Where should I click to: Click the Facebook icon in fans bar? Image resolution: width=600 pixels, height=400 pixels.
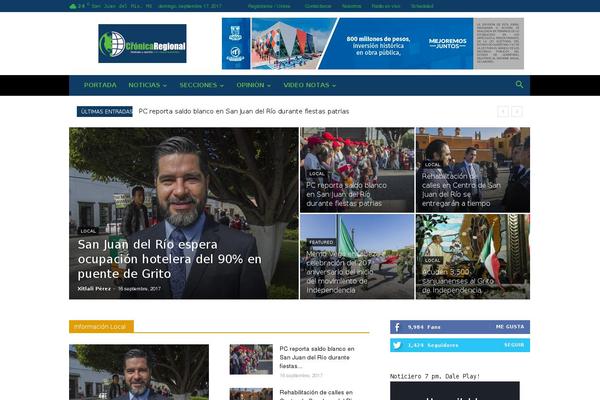397,327
